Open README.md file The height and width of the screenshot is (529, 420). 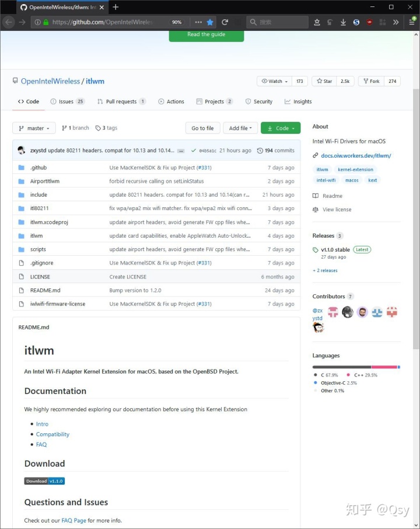coord(45,290)
